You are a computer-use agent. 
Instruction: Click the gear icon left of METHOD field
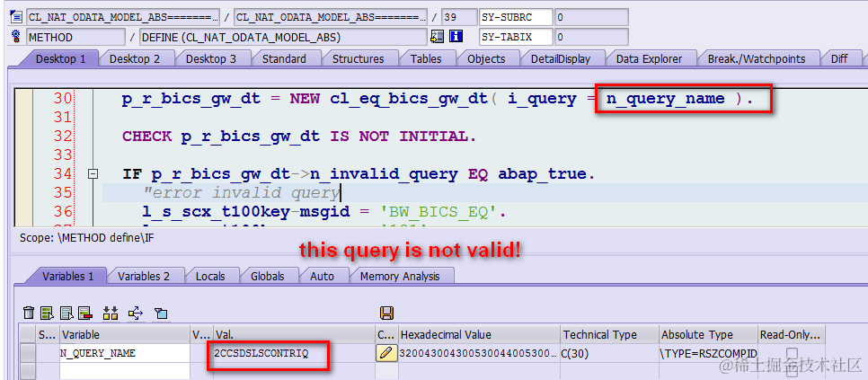click(16, 37)
